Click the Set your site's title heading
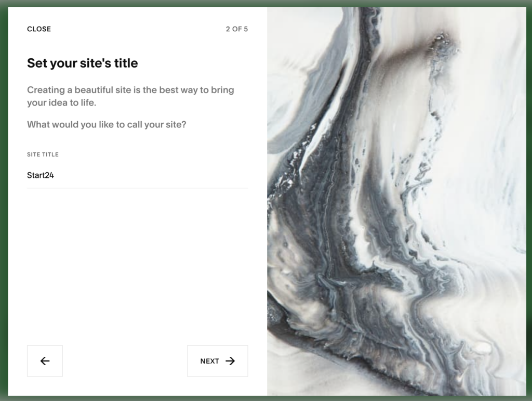 click(x=83, y=63)
